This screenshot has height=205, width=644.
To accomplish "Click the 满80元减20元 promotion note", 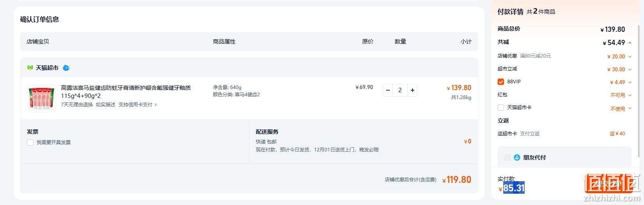I will click(535, 56).
